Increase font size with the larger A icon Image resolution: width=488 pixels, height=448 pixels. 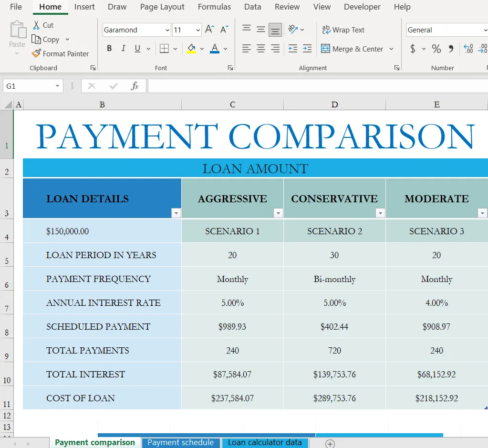click(x=209, y=30)
